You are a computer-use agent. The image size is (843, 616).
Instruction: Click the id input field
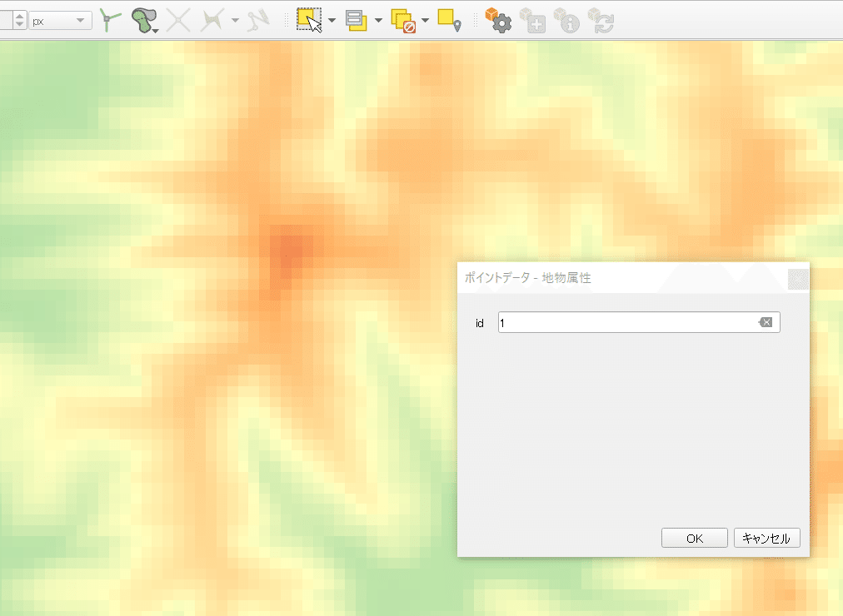pos(639,322)
